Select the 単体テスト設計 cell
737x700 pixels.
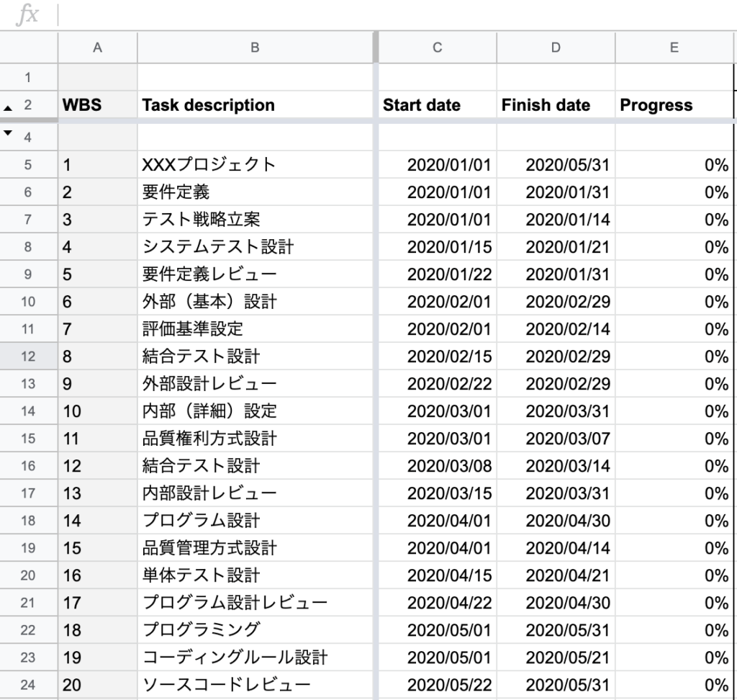click(255, 575)
